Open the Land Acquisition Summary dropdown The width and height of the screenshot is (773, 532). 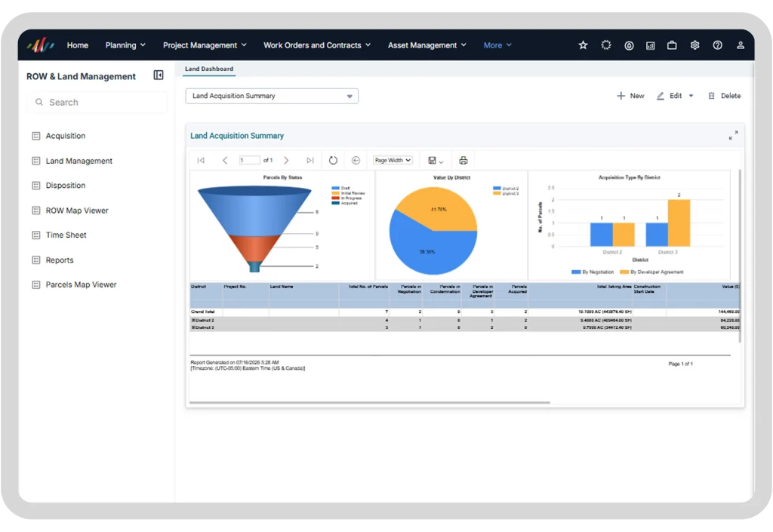tap(272, 96)
